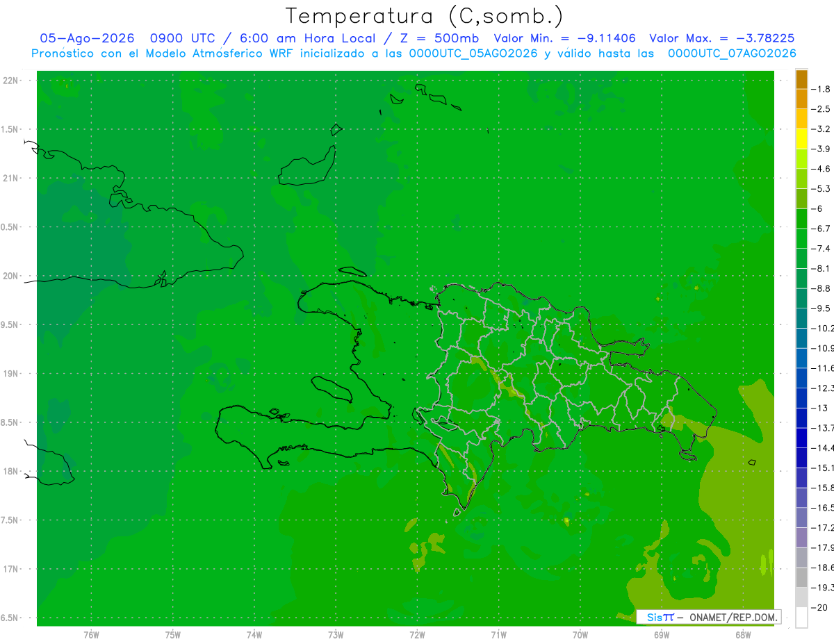Click the "-1.8" colorbar label
The width and height of the screenshot is (834, 644).
(821, 89)
